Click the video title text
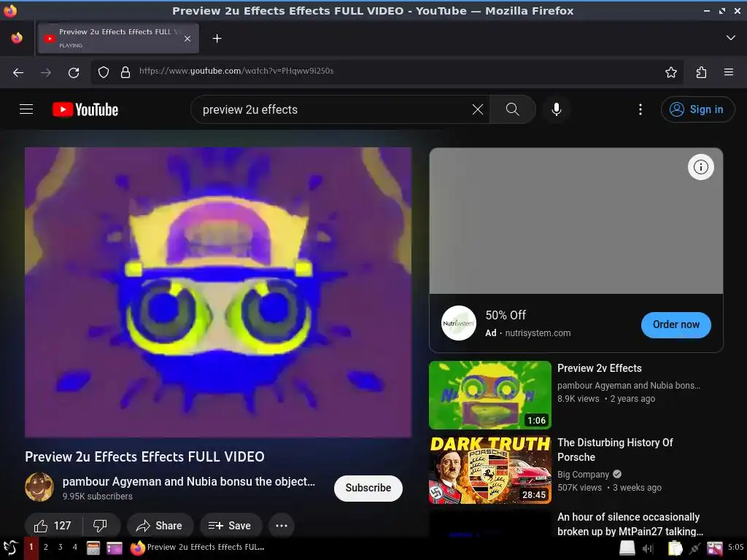The width and height of the screenshot is (747, 560). point(144,456)
